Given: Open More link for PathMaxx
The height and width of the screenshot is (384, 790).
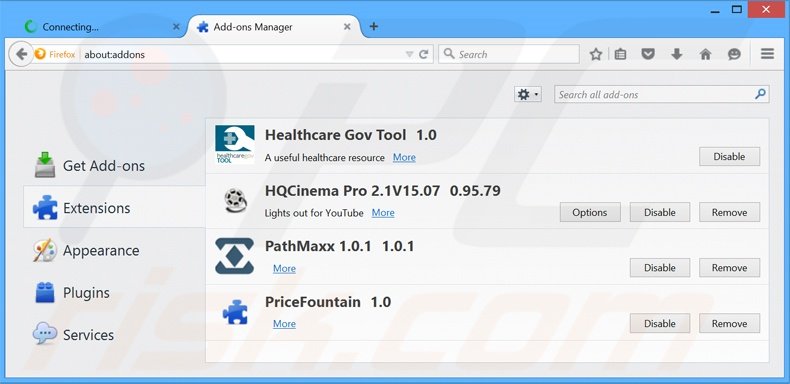Looking at the screenshot, I should (x=284, y=269).
